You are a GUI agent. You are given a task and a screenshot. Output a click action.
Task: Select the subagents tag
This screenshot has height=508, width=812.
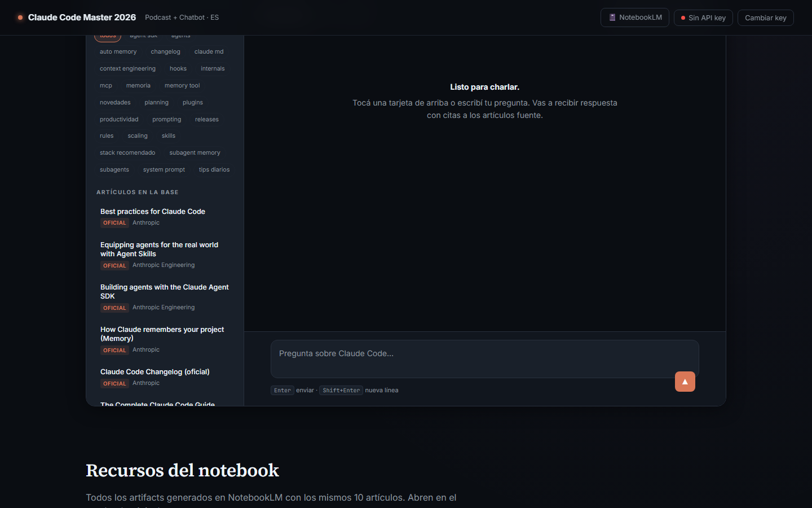click(x=114, y=169)
